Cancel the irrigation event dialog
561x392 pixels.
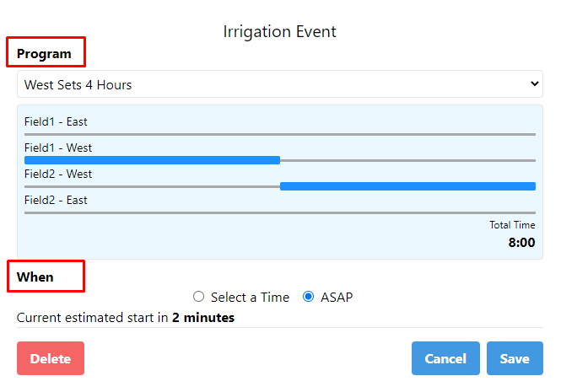[445, 358]
